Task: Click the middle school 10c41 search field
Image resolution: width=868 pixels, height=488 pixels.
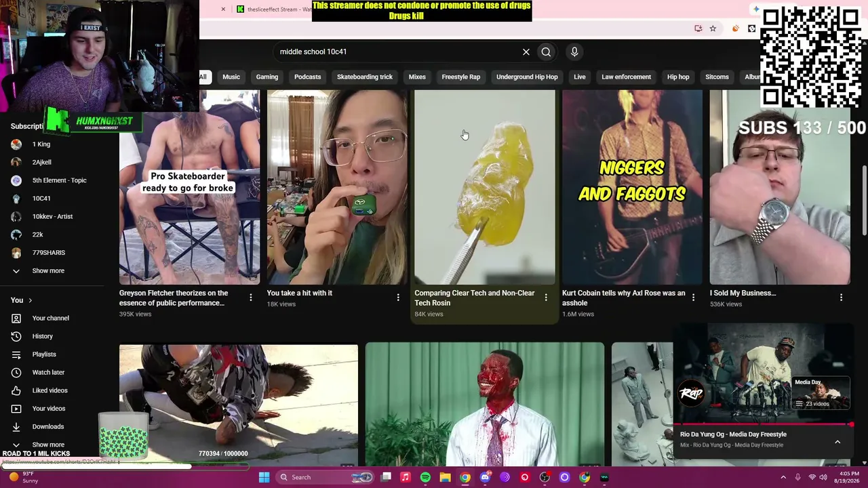Action: click(x=397, y=52)
